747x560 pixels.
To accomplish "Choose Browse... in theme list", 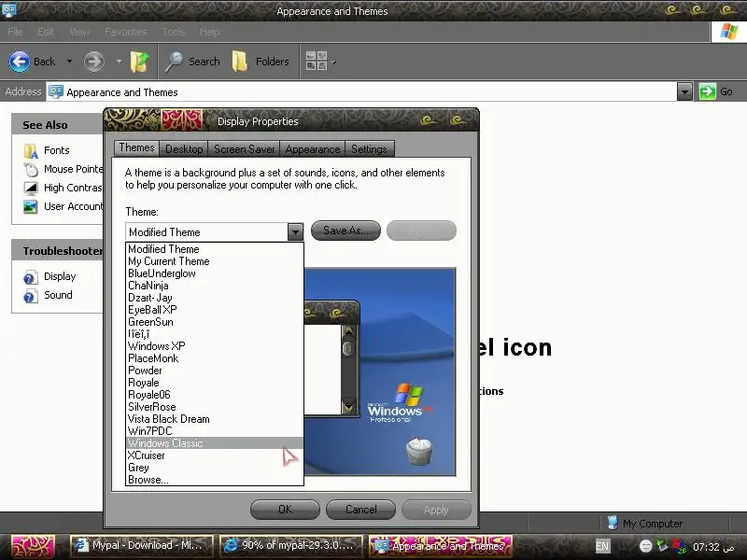I will click(215, 480).
